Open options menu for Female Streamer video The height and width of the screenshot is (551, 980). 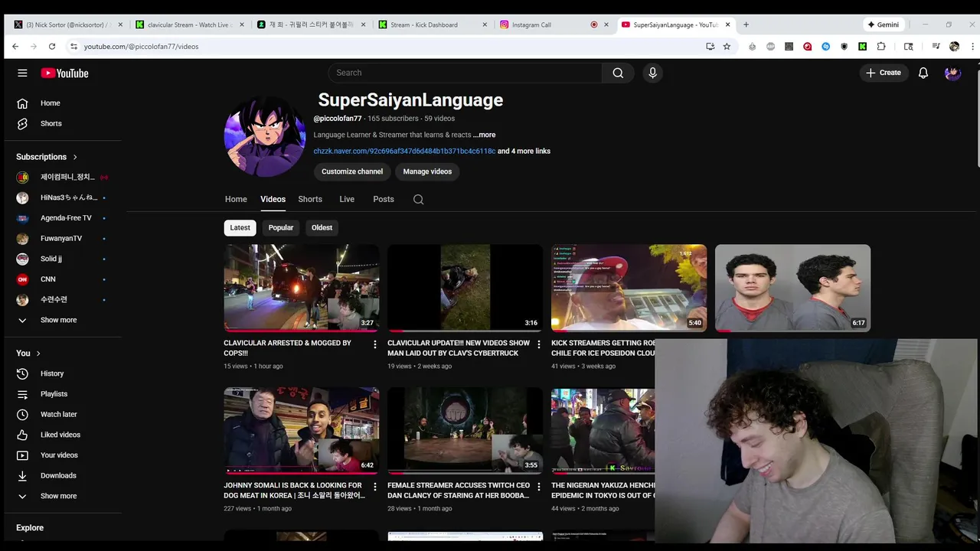point(538,487)
